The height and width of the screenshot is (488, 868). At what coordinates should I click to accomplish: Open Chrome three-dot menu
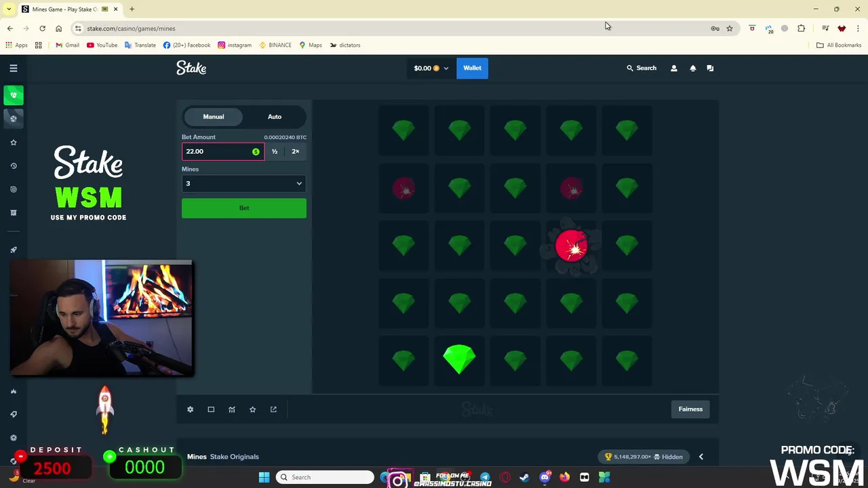[858, 28]
